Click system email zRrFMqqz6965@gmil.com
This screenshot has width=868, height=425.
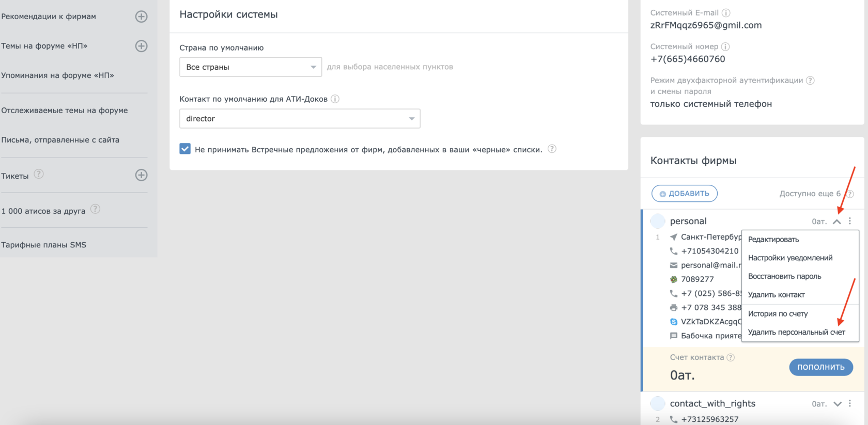click(x=706, y=25)
